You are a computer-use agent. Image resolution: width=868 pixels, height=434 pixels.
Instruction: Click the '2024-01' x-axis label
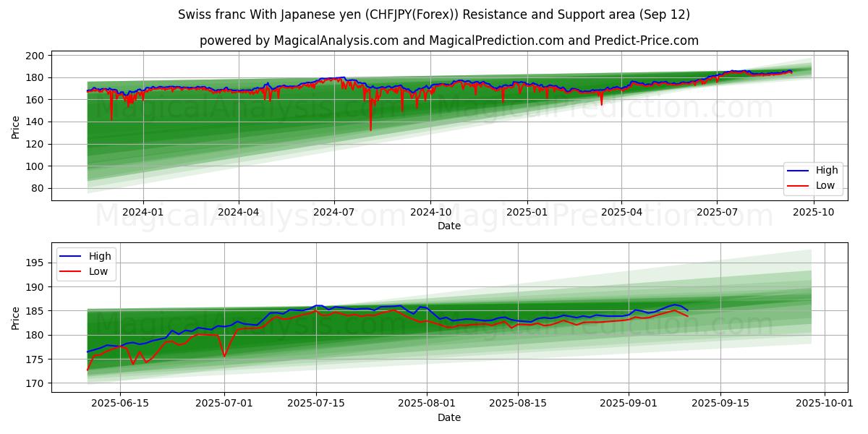(143, 213)
